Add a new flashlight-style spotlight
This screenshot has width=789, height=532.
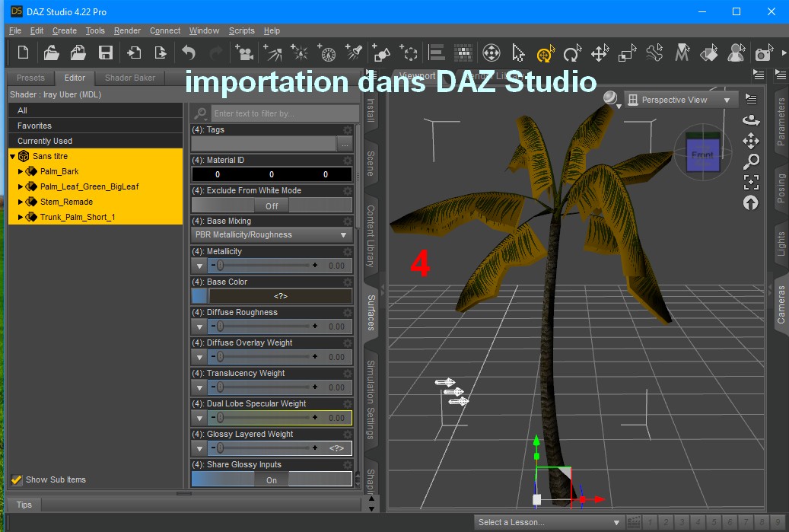[x=354, y=53]
